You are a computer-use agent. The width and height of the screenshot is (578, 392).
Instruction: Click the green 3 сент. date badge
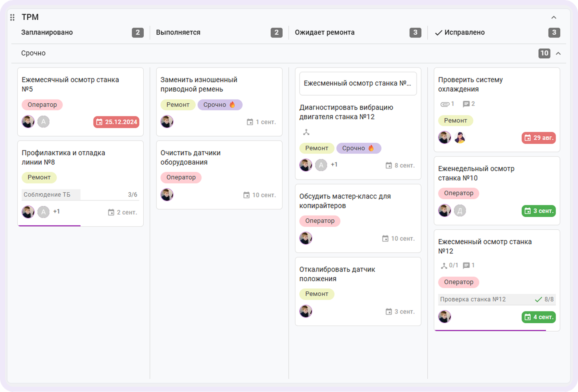pyautogui.click(x=539, y=211)
